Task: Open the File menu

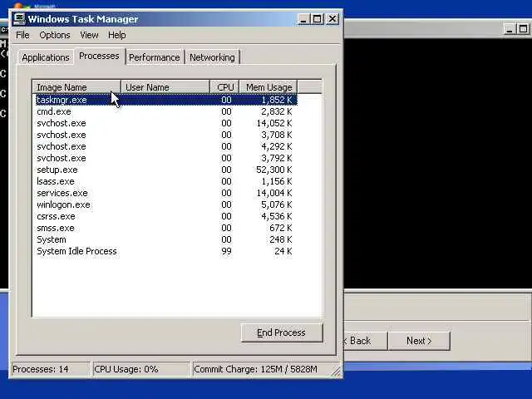Action: coord(22,35)
